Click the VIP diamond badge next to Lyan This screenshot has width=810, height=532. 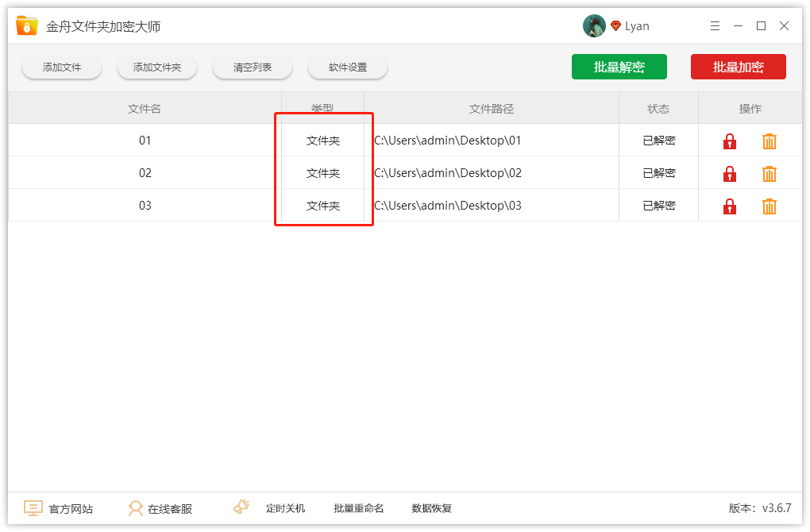point(615,26)
